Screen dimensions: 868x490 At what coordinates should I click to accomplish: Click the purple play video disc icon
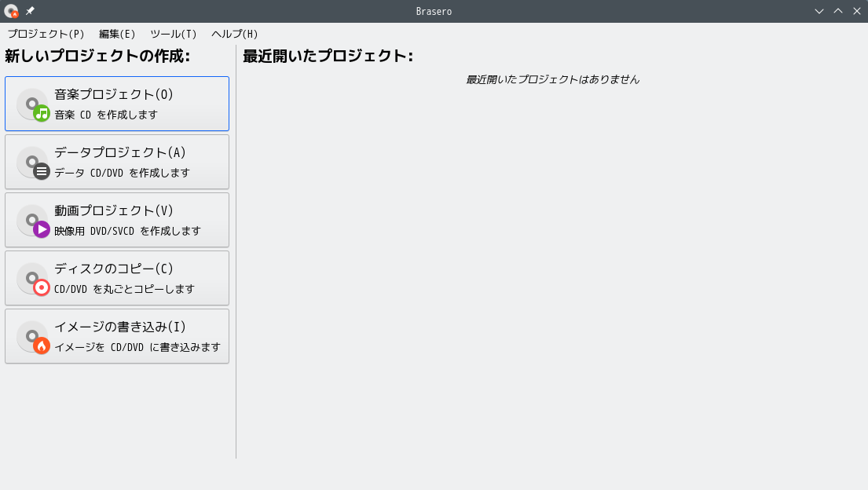pos(34,221)
